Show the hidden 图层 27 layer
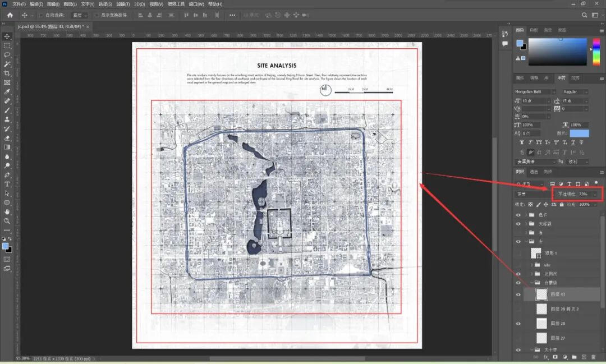This screenshot has height=364, width=606. point(518,338)
